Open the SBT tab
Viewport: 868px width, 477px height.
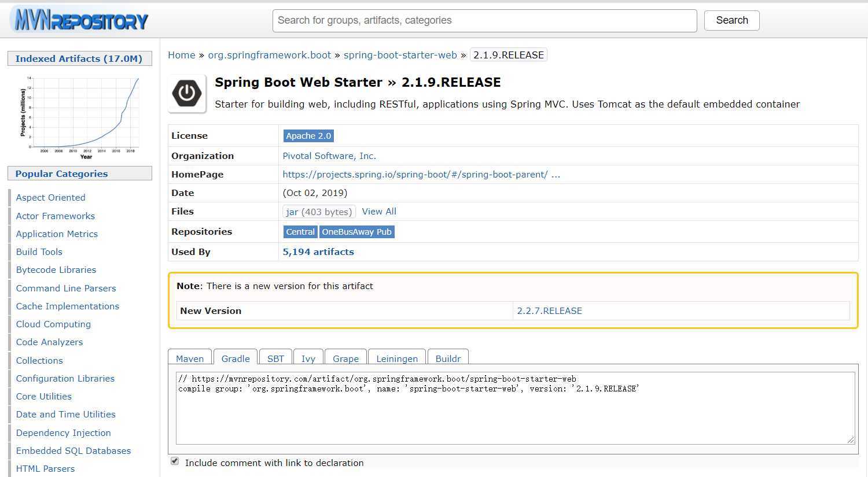point(275,358)
